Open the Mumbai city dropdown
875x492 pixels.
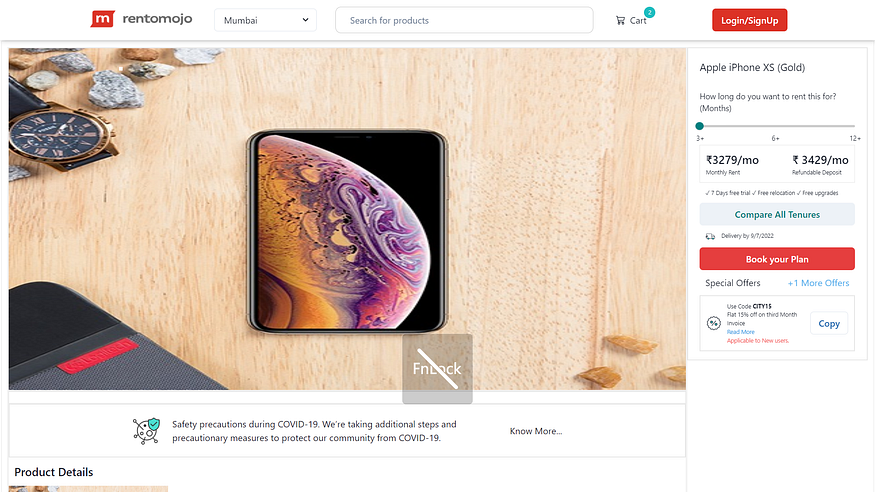266,20
